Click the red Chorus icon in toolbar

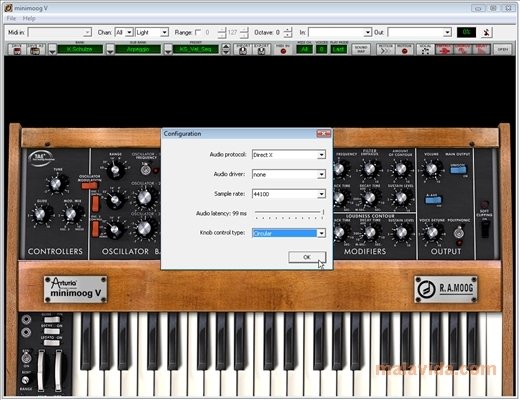coord(463,49)
